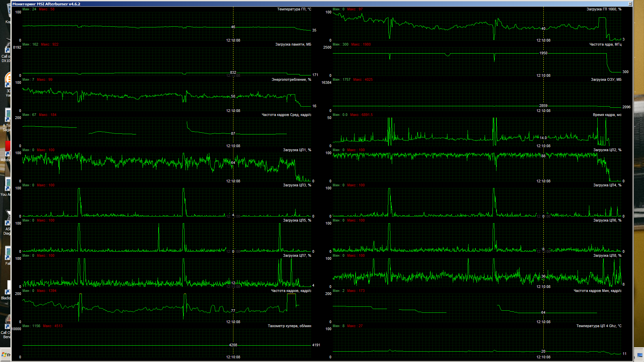
Task: Click the Частота ядра core clock graph
Action: coord(477,61)
